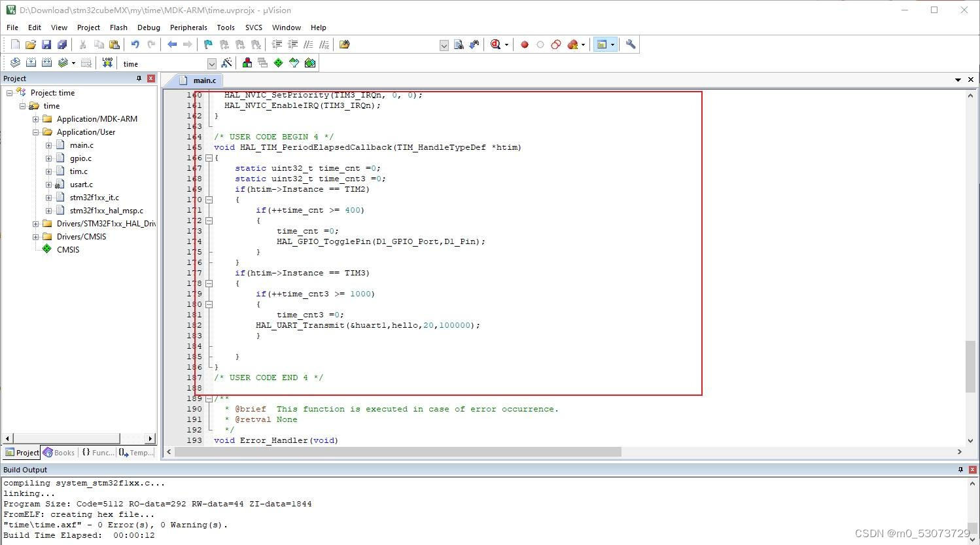The image size is (980, 545).
Task: Rebuild all target files
Action: [x=46, y=63]
